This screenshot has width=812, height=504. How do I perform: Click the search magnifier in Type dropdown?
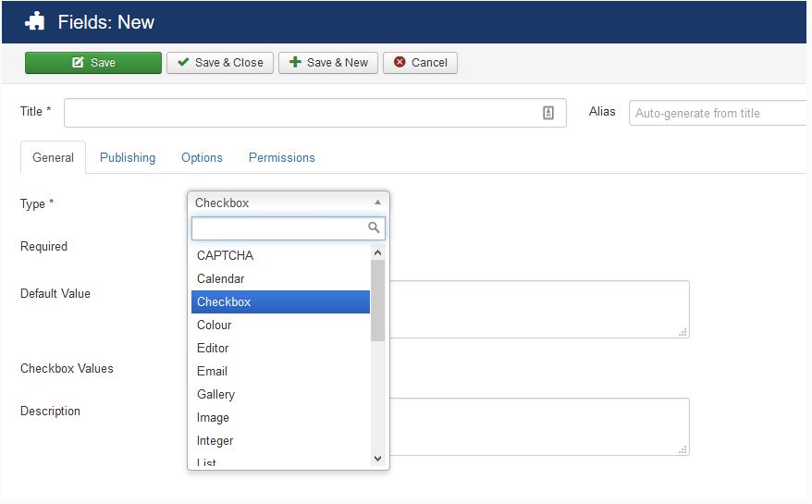tap(374, 227)
